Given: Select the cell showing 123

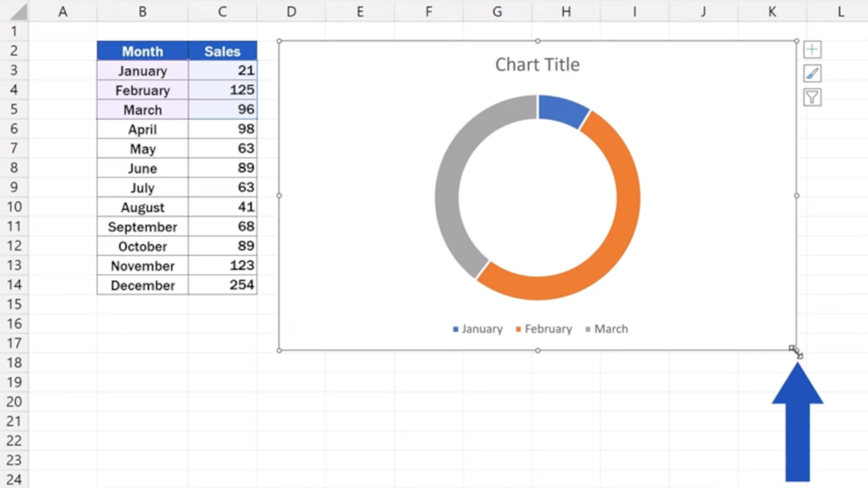Looking at the screenshot, I should click(223, 265).
